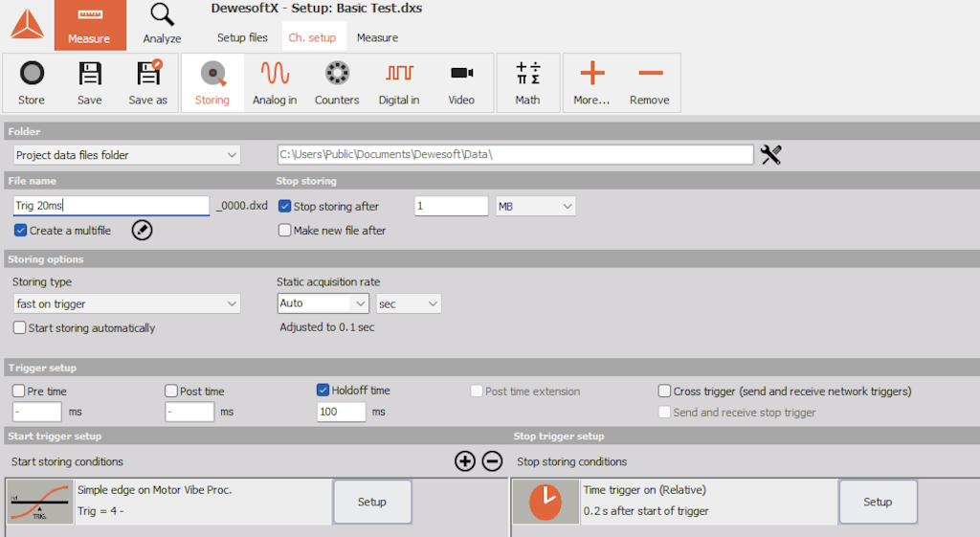Click the Holdoff time value field

point(341,412)
